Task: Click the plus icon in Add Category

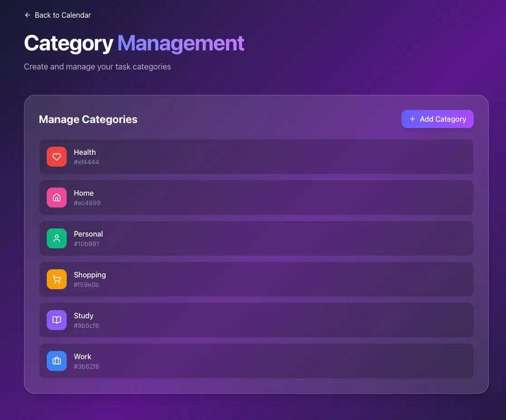Action: point(412,119)
